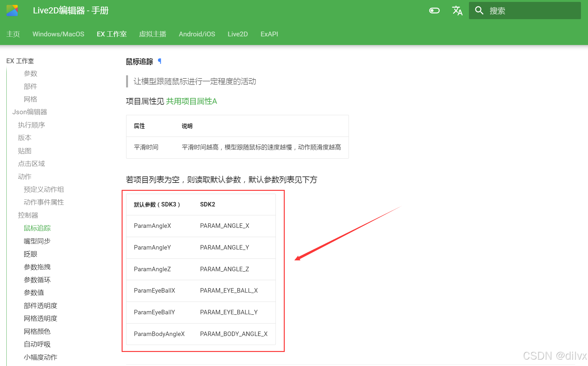Open 参数拖拽 sidebar page
588x366 pixels.
37,267
